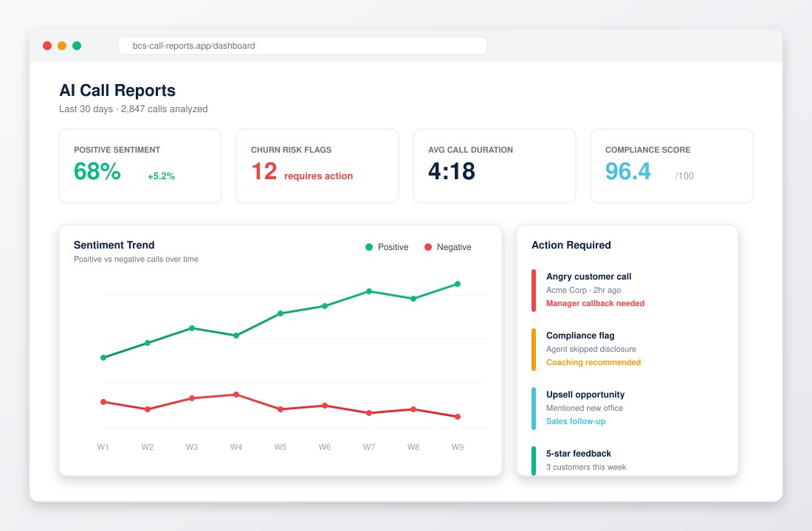Viewport: 812px width, 531px height.
Task: Click the Action Required panel title
Action: click(571, 245)
